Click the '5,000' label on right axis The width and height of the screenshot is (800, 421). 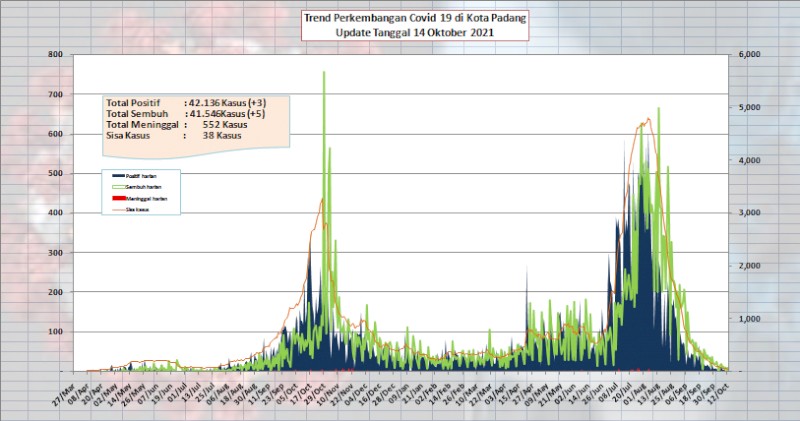click(x=748, y=107)
